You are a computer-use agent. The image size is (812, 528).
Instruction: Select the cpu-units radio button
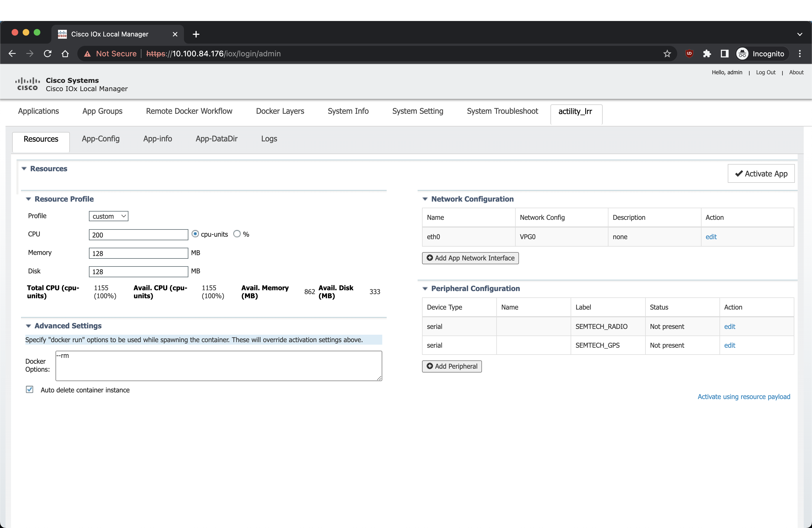pos(195,234)
